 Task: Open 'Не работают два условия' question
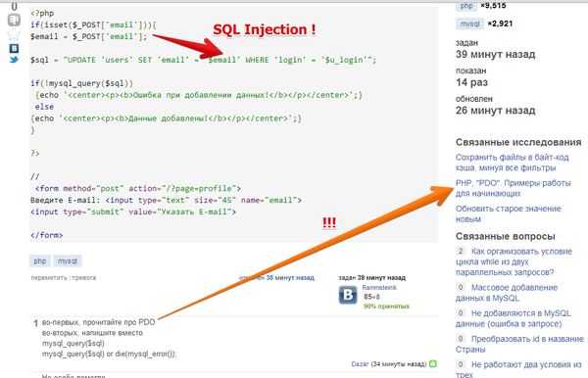518,369
